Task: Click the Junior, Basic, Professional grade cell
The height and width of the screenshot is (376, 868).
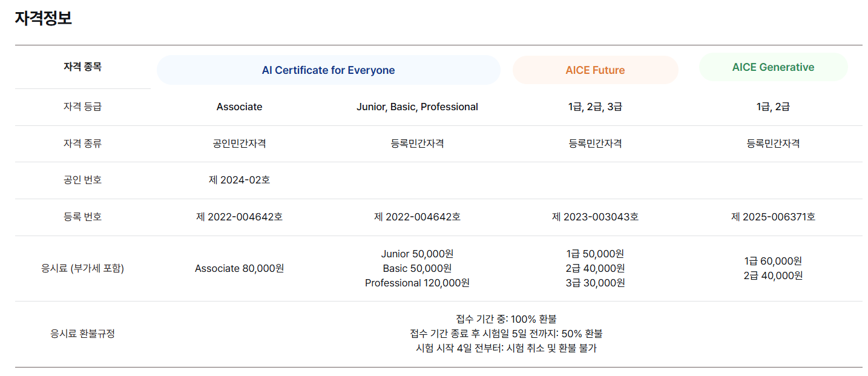Action: coord(417,107)
